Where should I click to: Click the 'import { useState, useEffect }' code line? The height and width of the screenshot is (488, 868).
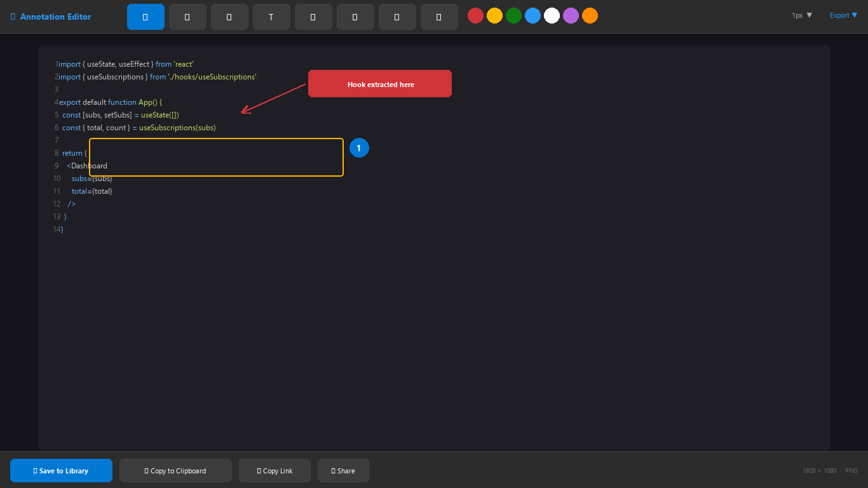126,64
